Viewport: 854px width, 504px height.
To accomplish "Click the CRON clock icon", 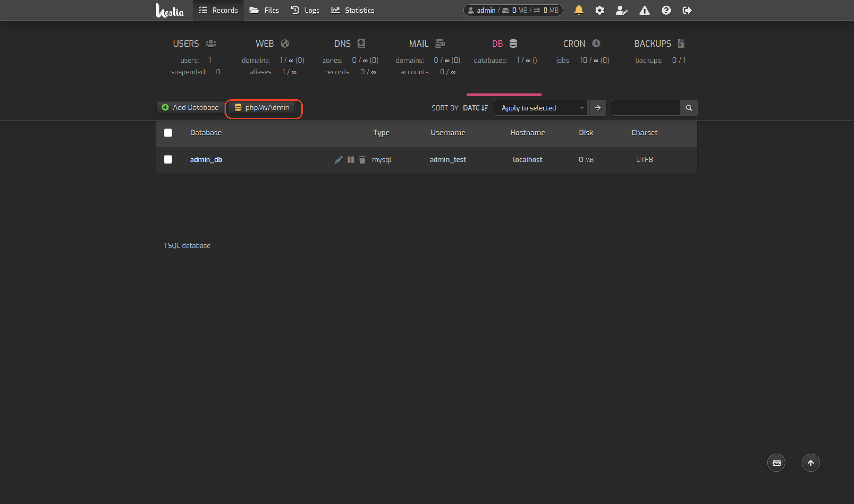I will pos(596,44).
